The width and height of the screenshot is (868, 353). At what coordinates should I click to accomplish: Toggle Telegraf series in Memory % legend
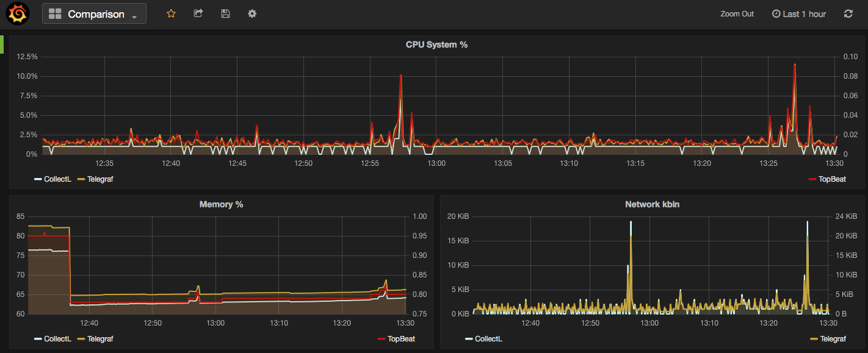tap(100, 338)
